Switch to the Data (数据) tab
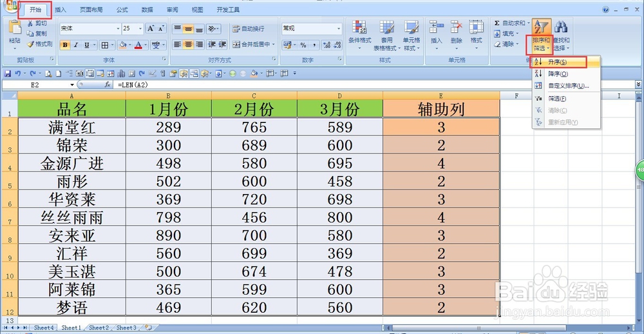Image resolution: width=644 pixels, height=334 pixels. click(x=147, y=10)
